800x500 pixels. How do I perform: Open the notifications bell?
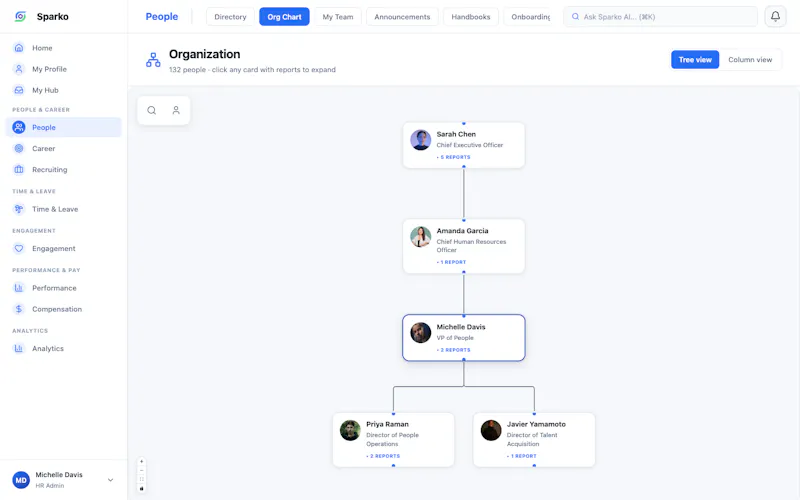tap(775, 16)
